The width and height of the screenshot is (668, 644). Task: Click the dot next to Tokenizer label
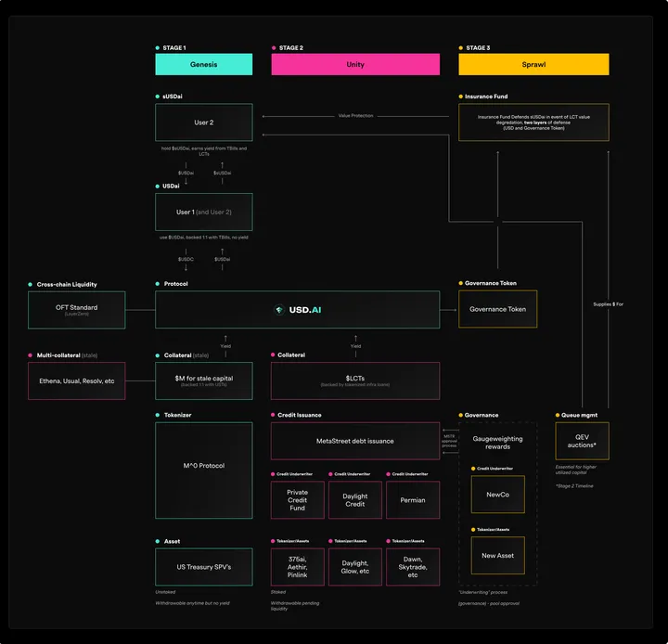157,415
